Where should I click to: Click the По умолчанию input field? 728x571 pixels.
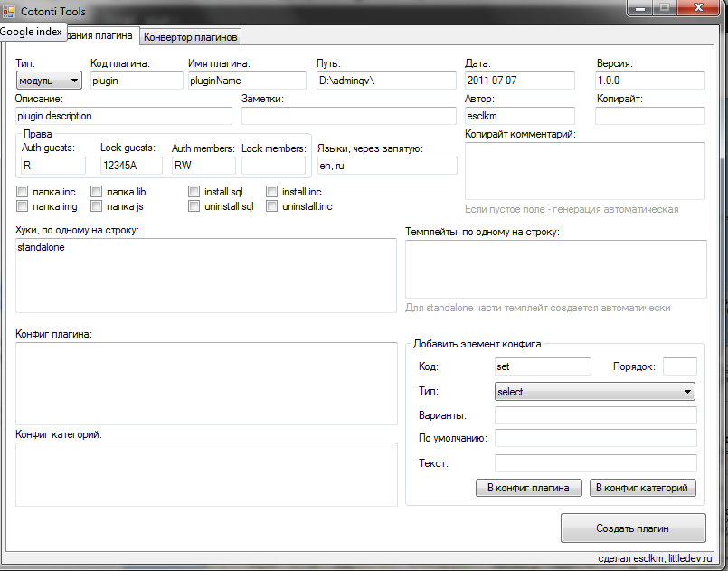[596, 438]
